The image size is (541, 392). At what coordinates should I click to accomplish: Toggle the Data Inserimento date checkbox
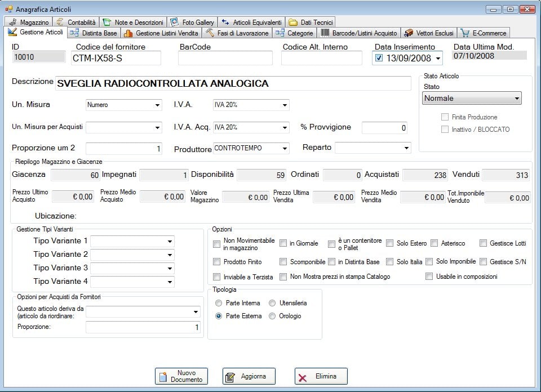(379, 58)
